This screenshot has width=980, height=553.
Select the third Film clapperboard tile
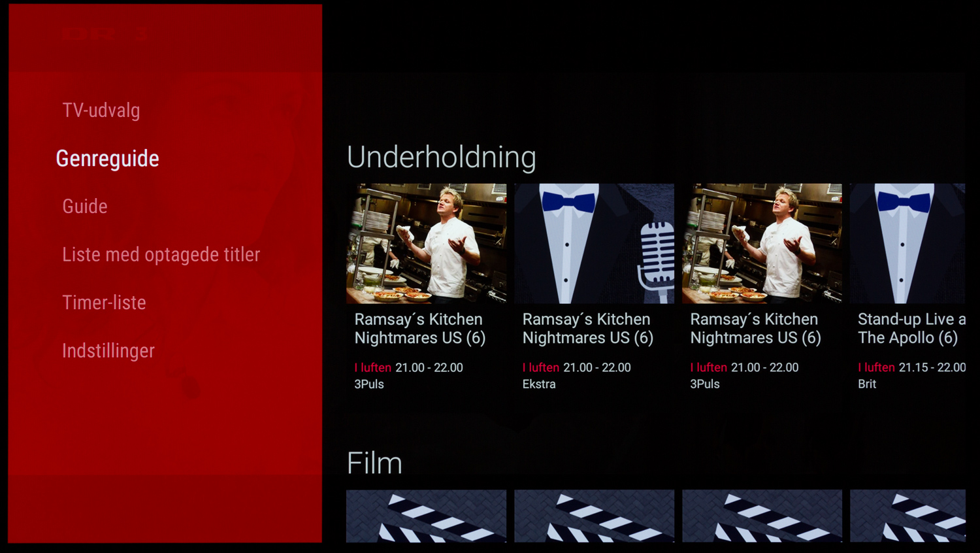(762, 516)
